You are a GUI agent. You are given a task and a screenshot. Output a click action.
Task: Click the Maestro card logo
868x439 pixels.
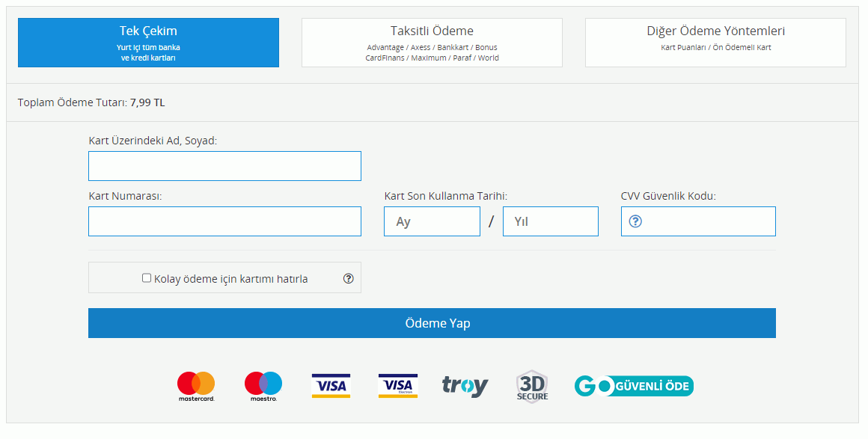[x=263, y=387]
